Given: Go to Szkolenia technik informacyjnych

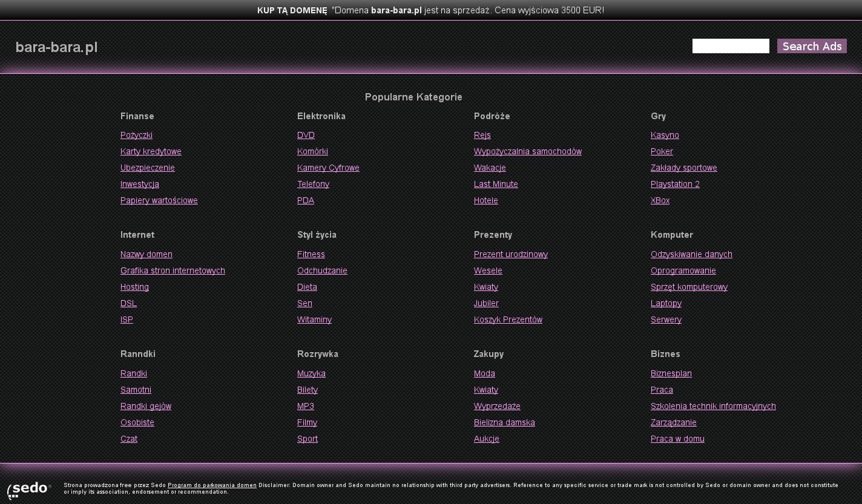Looking at the screenshot, I should pos(713,406).
